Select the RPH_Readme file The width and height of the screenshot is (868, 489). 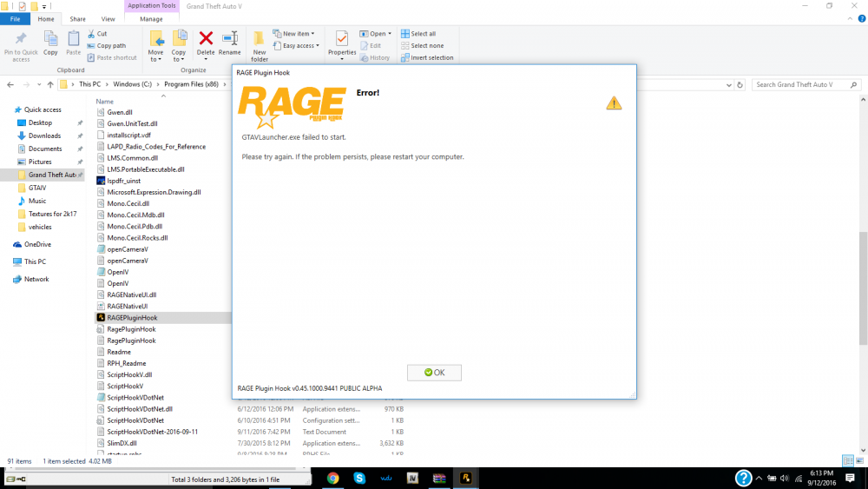(x=127, y=363)
